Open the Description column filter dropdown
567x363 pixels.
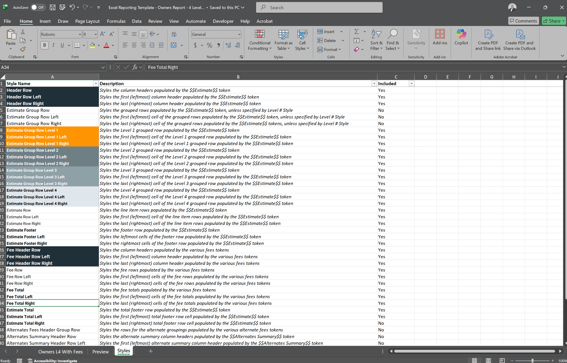374,84
